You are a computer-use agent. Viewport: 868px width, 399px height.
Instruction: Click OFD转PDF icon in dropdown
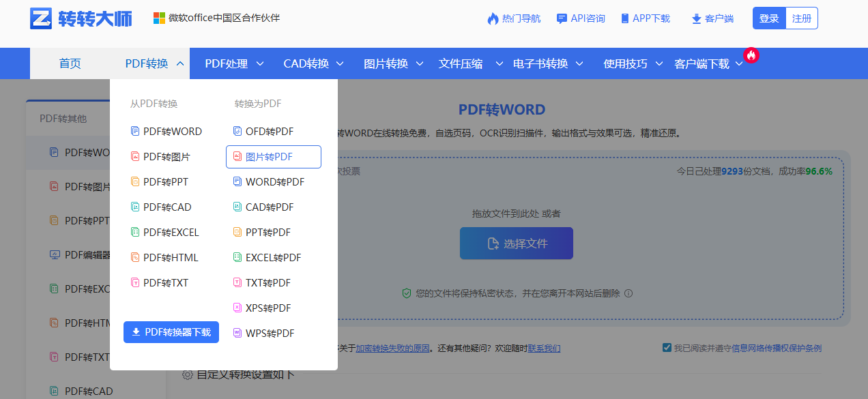(237, 132)
